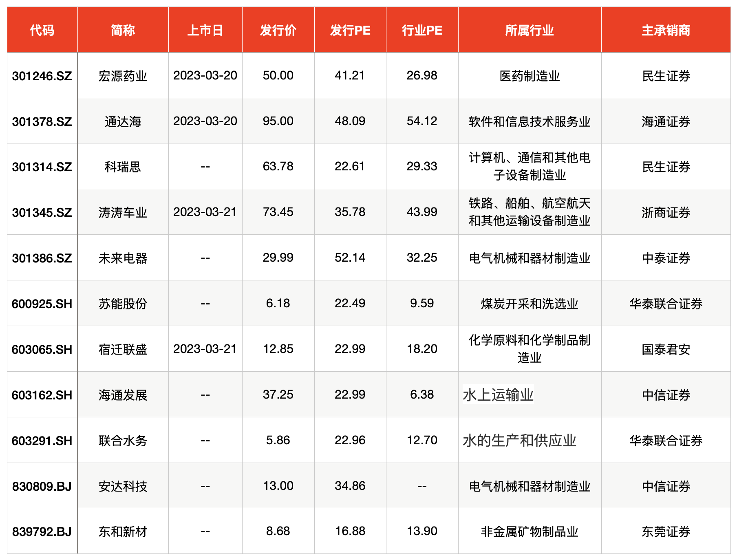Click company name 科瑞思
This screenshot has height=560, width=737.
point(123,167)
